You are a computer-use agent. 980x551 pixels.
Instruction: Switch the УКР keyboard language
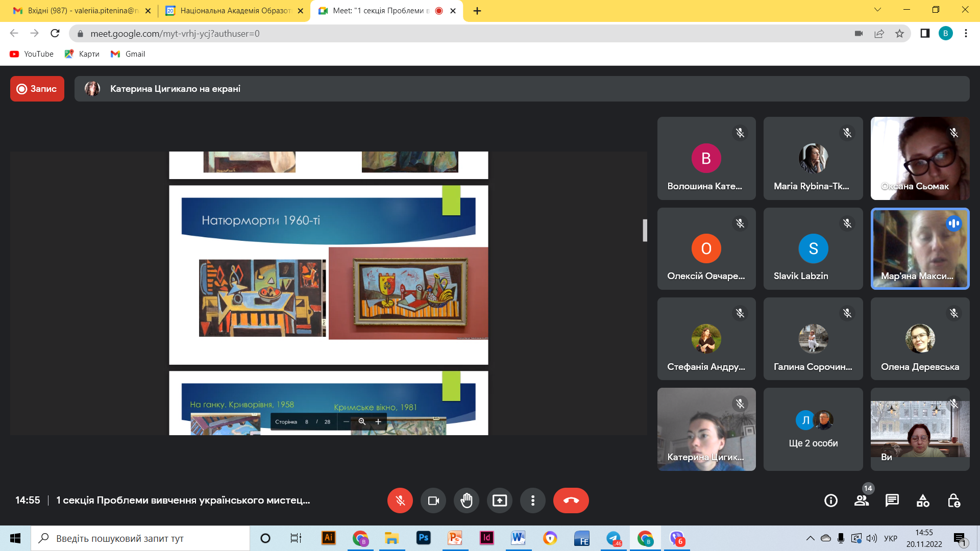[x=891, y=538]
